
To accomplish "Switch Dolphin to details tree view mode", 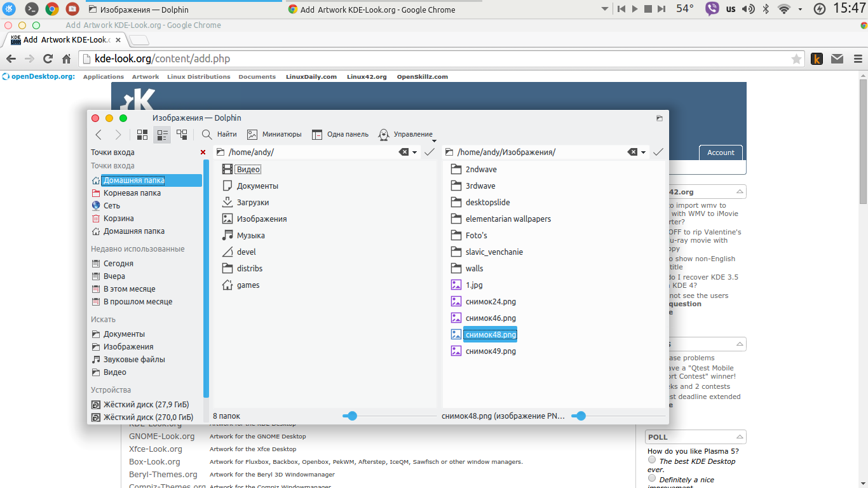I will click(x=182, y=135).
